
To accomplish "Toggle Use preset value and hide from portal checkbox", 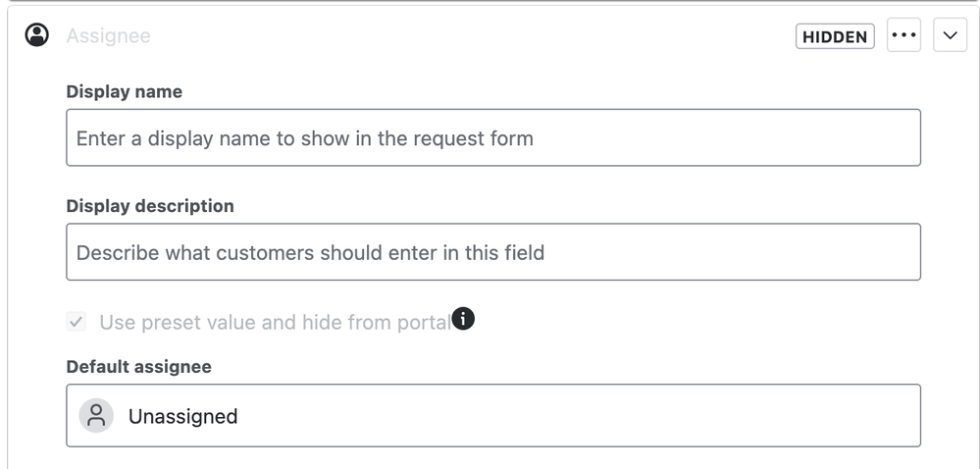I will [x=77, y=322].
